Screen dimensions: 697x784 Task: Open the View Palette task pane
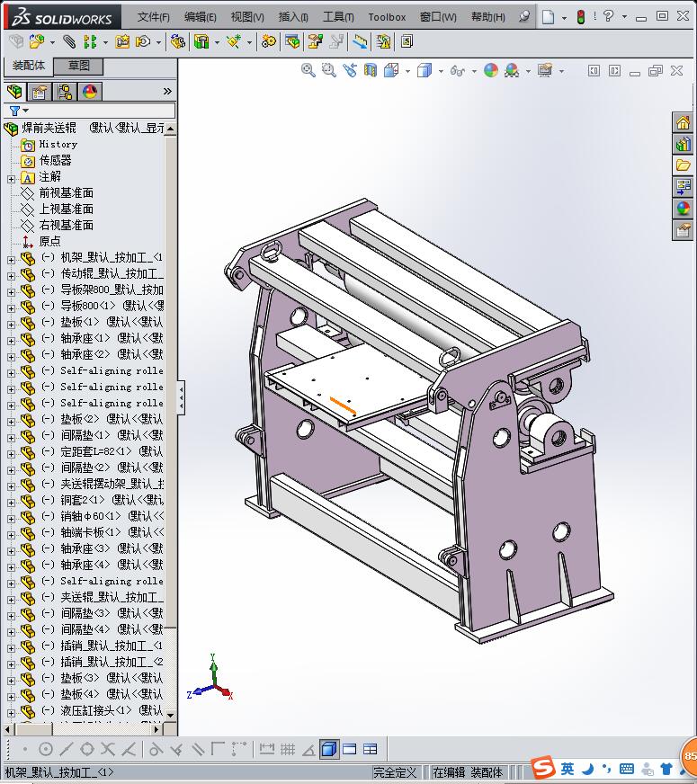(683, 187)
